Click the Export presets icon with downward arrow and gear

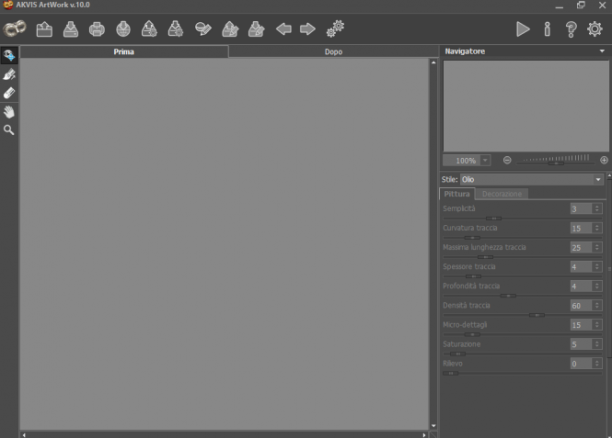[x=175, y=29]
